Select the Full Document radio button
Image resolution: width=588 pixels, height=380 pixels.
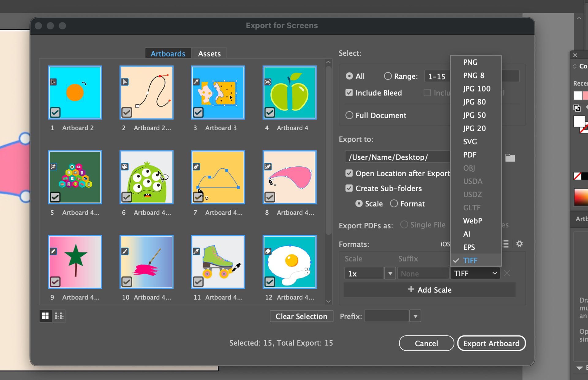tap(349, 115)
